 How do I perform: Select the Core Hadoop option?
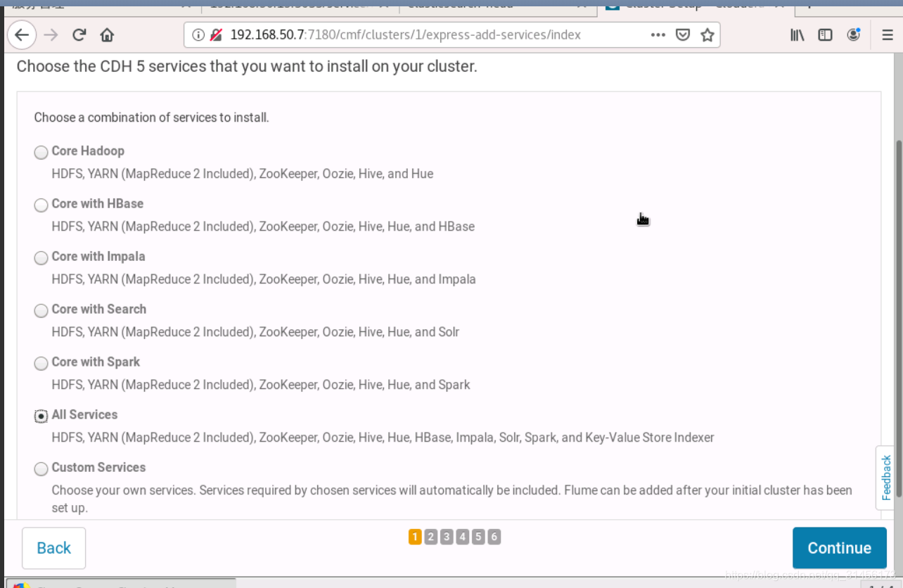pyautogui.click(x=41, y=152)
